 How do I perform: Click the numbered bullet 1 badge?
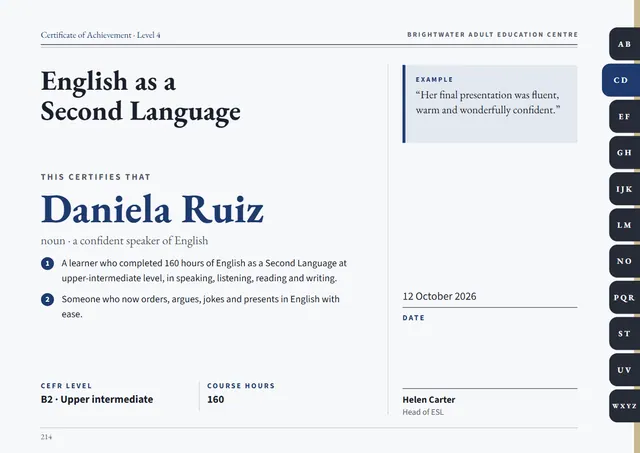pyautogui.click(x=47, y=264)
